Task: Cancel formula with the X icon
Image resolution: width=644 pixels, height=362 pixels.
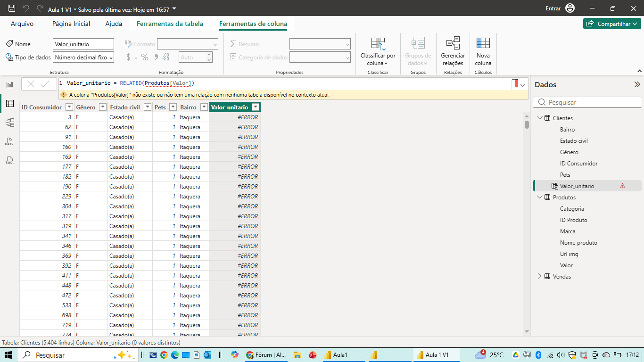Action: pyautogui.click(x=31, y=84)
